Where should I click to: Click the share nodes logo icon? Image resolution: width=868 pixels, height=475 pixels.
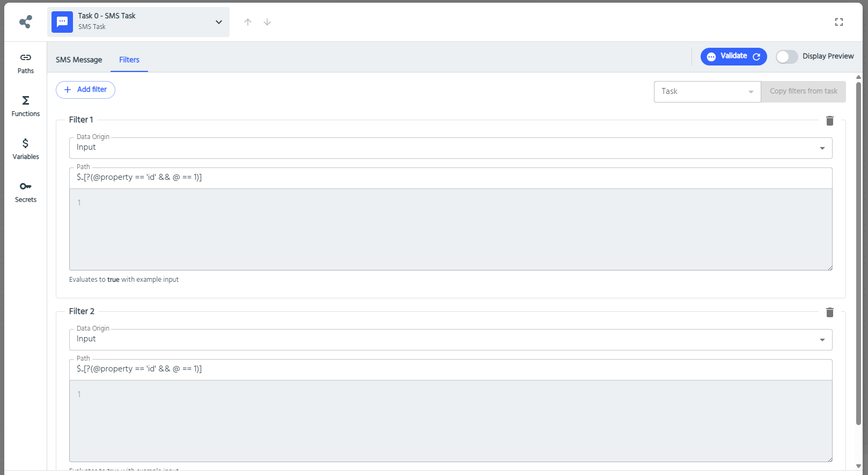click(25, 22)
